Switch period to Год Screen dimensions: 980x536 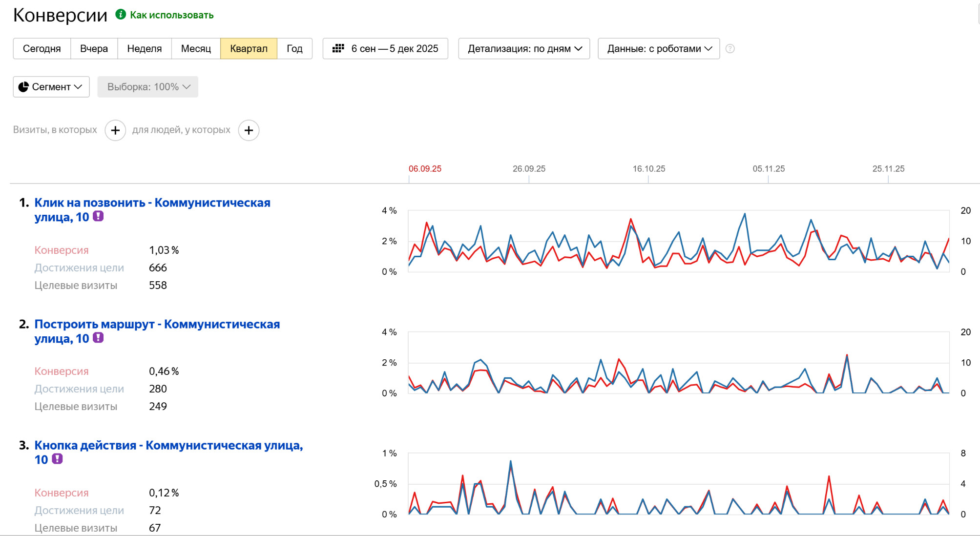tap(294, 48)
